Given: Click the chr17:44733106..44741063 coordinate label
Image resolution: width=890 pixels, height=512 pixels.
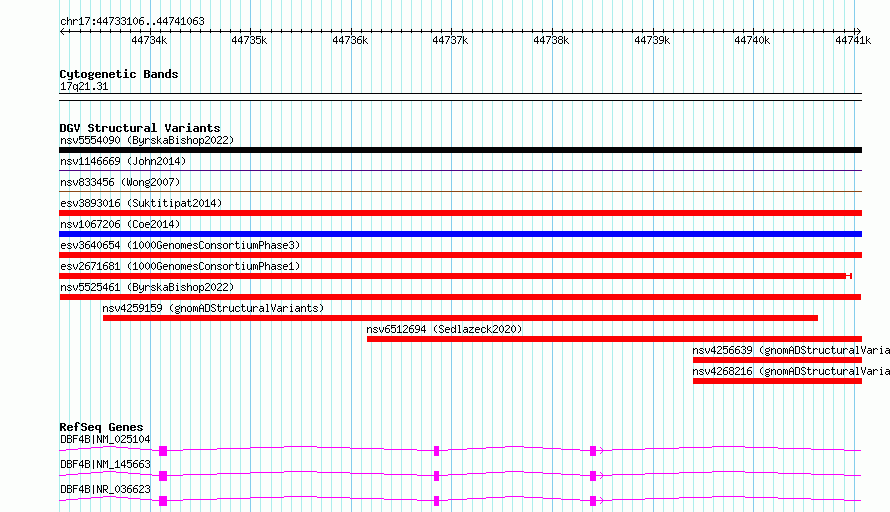Looking at the screenshot, I should click(x=132, y=21).
